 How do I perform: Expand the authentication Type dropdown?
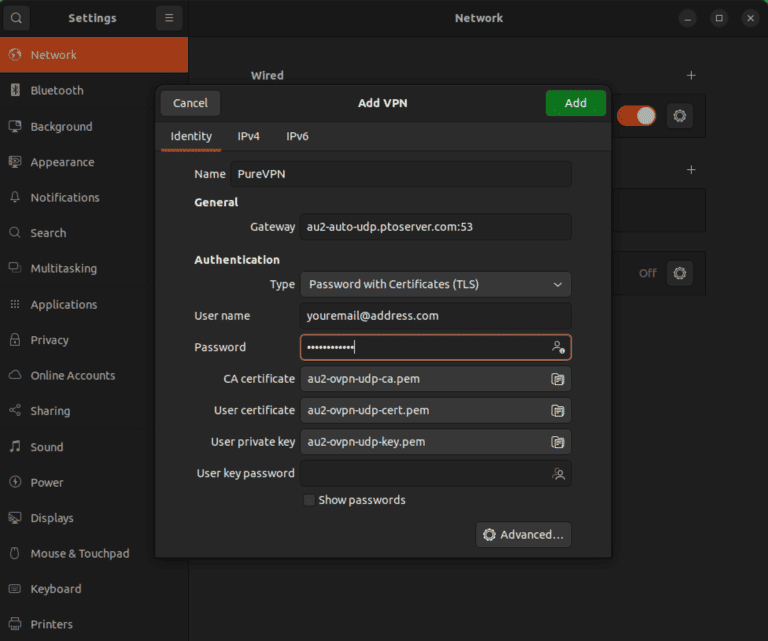[435, 284]
